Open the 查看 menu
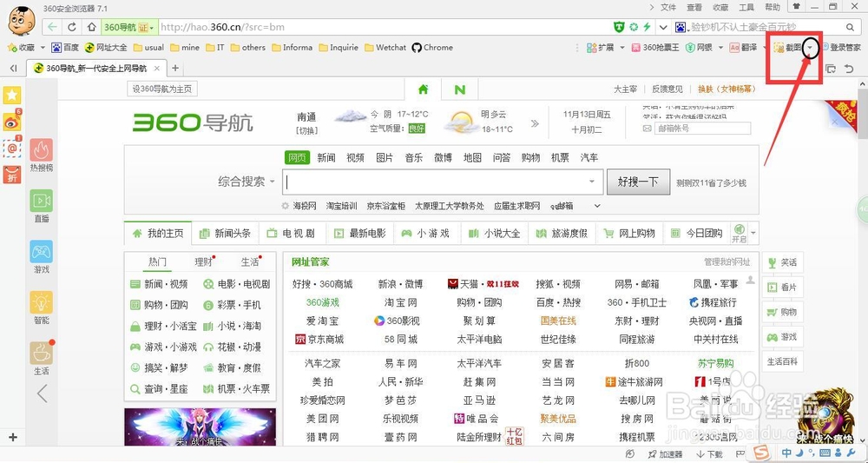The height and width of the screenshot is (463, 868). [694, 7]
